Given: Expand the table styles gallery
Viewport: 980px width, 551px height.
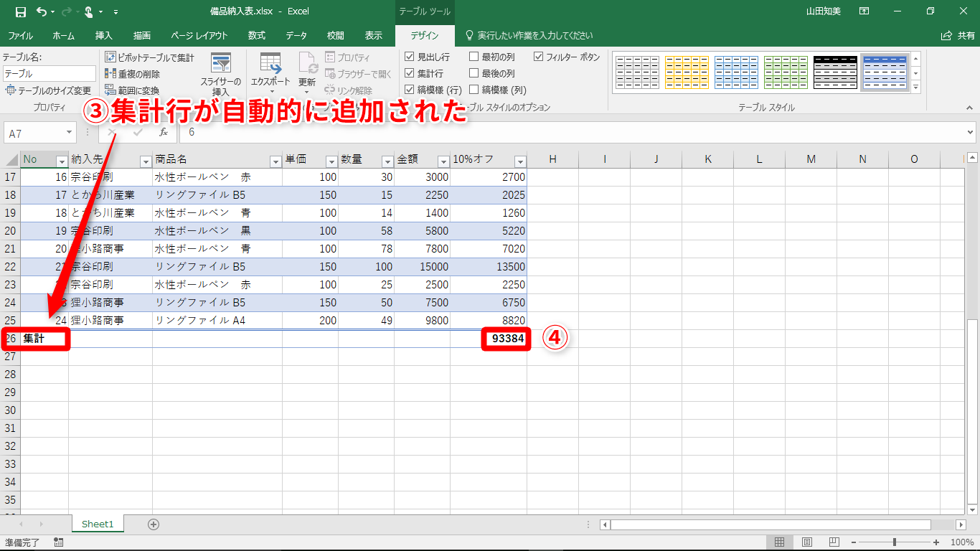Looking at the screenshot, I should click(915, 88).
